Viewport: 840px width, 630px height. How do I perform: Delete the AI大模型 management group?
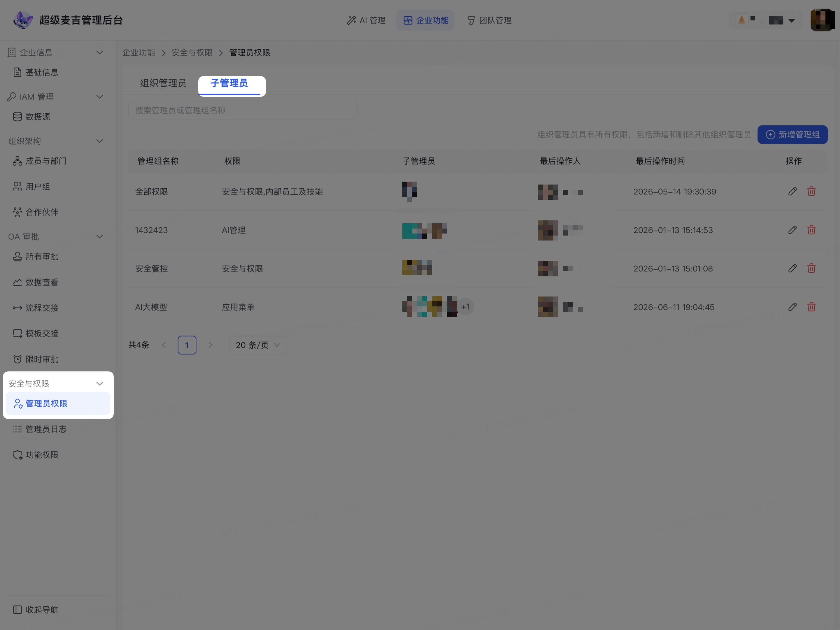pyautogui.click(x=811, y=307)
